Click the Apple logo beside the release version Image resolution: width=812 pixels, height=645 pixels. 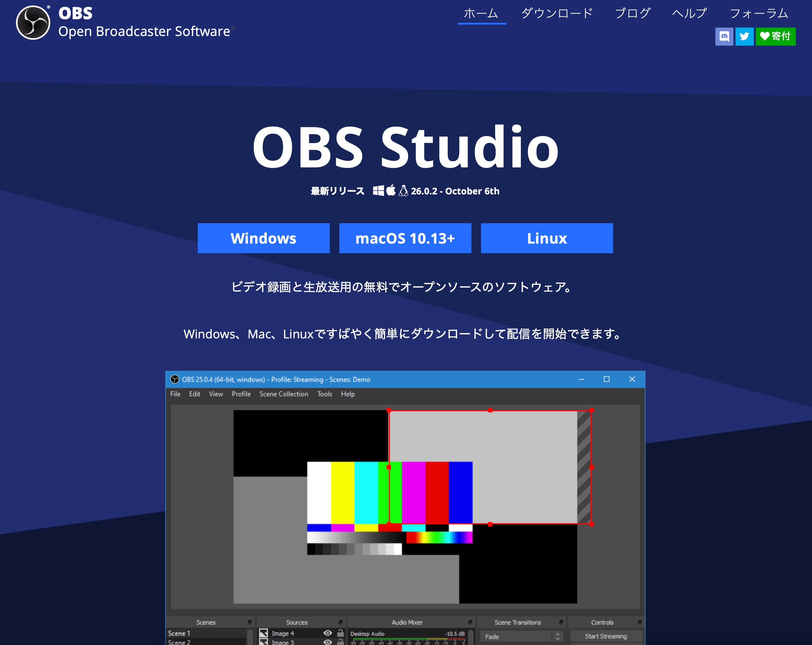click(391, 190)
